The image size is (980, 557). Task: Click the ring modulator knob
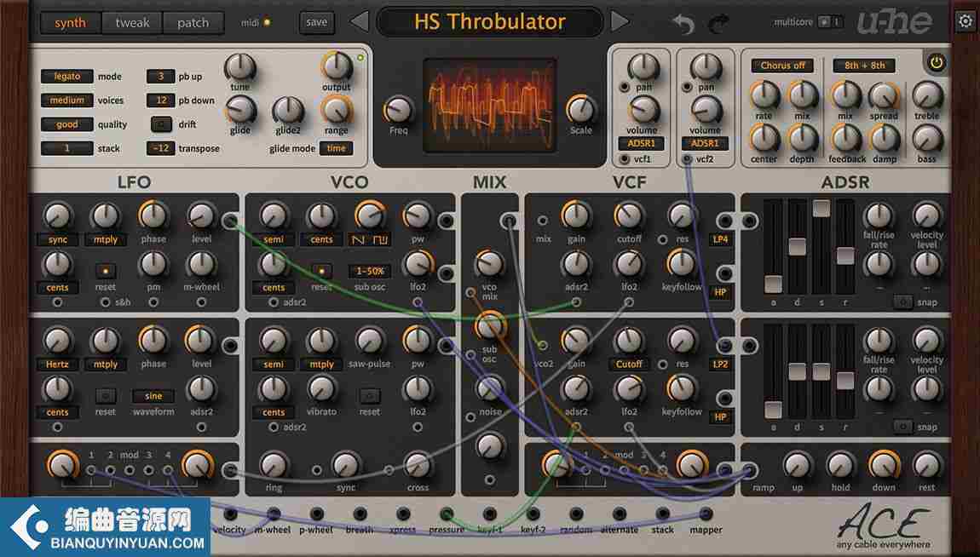(274, 465)
